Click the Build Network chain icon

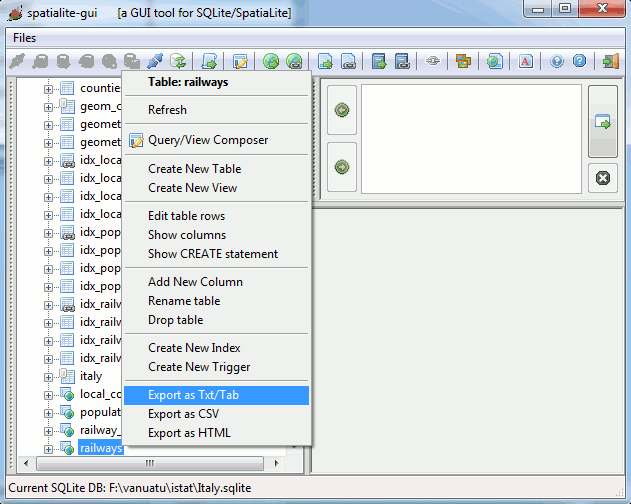click(433, 61)
